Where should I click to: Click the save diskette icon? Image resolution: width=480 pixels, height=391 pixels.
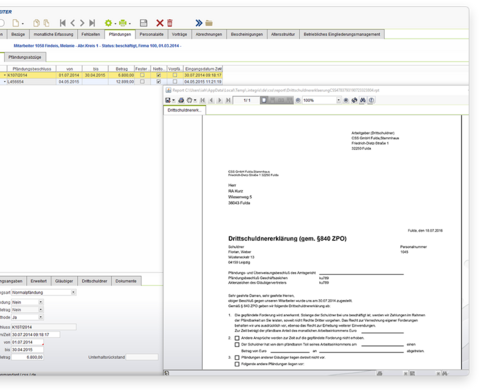click(144, 23)
